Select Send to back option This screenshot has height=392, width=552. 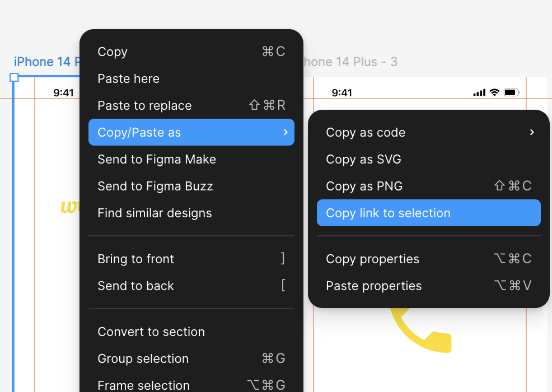pos(190,286)
